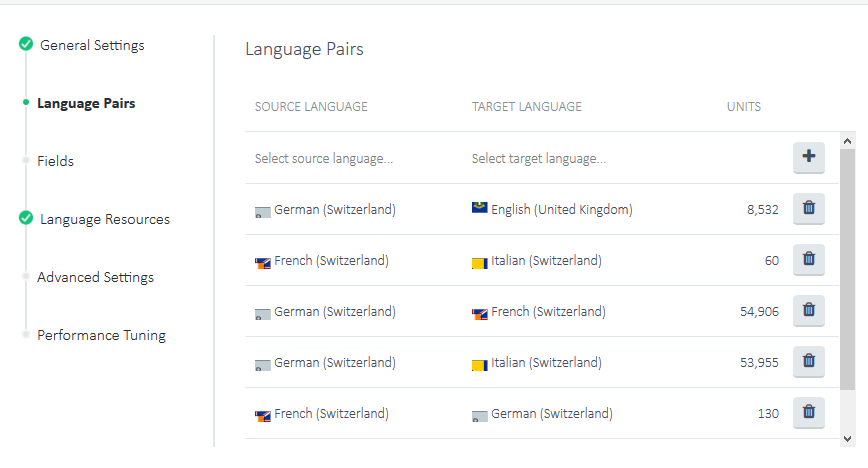Click the scrollbar down arrow
The height and width of the screenshot is (468, 868).
(848, 438)
